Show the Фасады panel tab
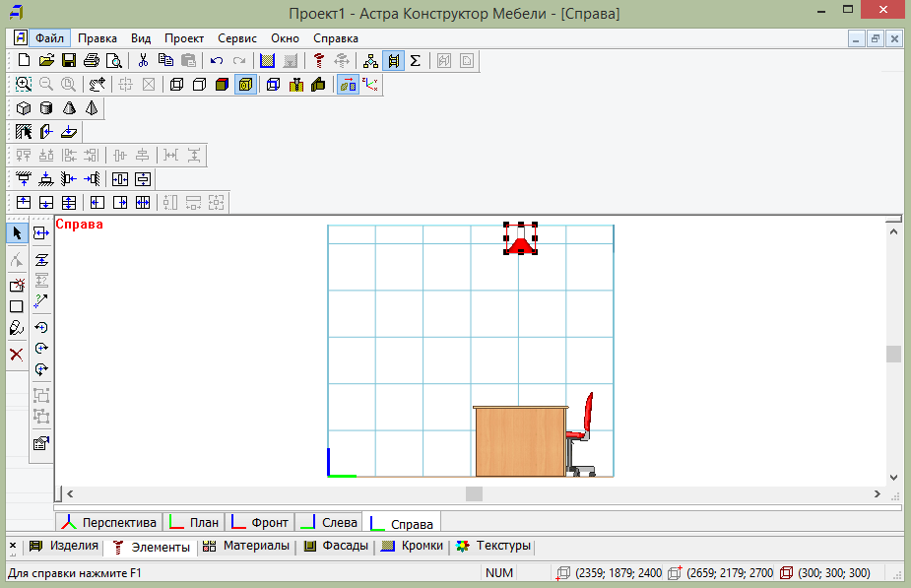The height and width of the screenshot is (588, 911). coord(337,546)
